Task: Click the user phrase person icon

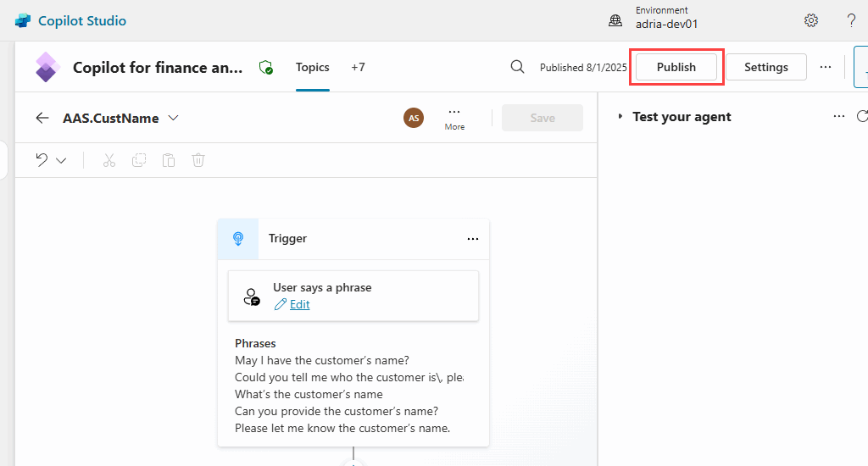Action: pyautogui.click(x=252, y=297)
